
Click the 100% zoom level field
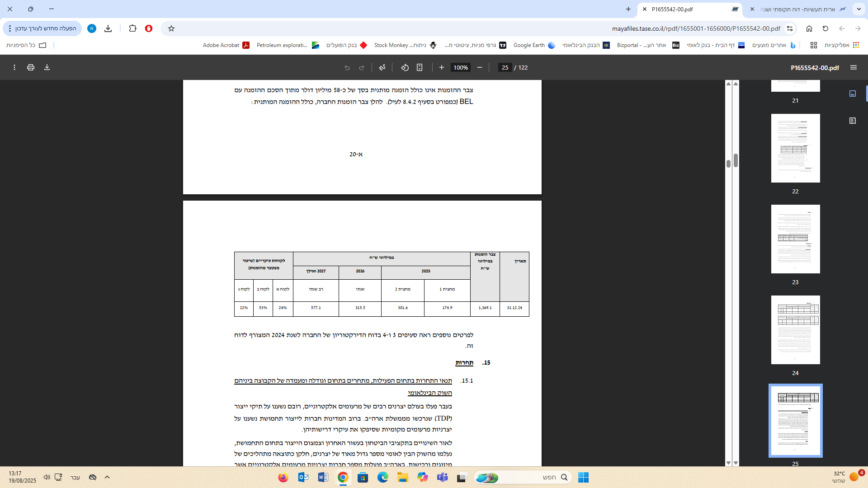(461, 67)
